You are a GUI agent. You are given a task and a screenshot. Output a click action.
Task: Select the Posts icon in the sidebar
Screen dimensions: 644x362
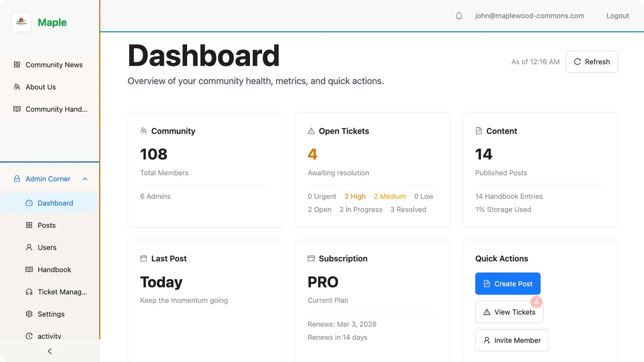coord(29,225)
